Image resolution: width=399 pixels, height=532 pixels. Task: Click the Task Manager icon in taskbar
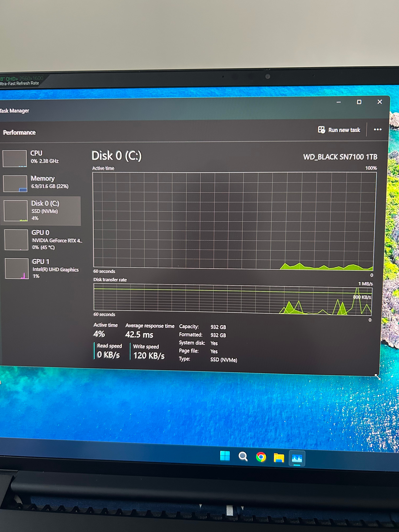297,458
